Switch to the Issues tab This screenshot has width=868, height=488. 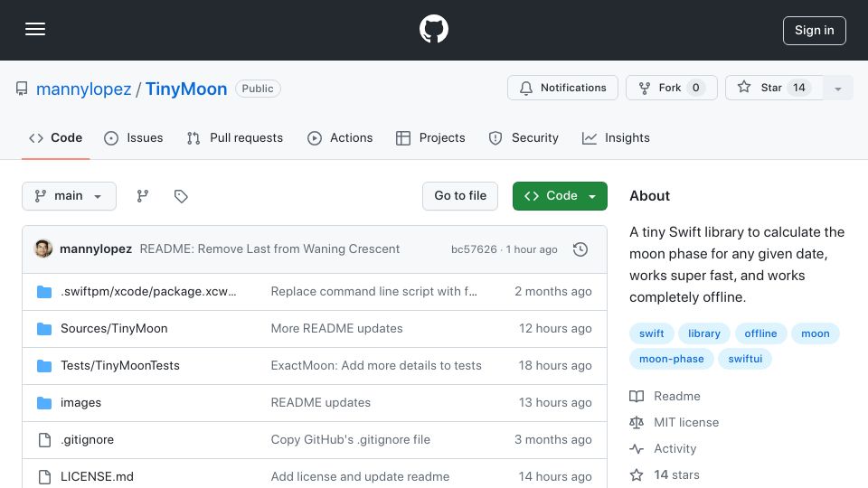point(134,137)
